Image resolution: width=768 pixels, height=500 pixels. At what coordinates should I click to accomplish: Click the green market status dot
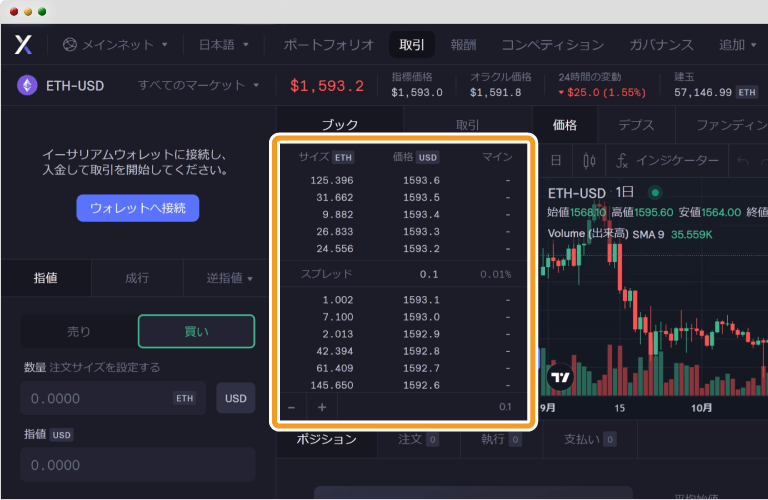[655, 192]
